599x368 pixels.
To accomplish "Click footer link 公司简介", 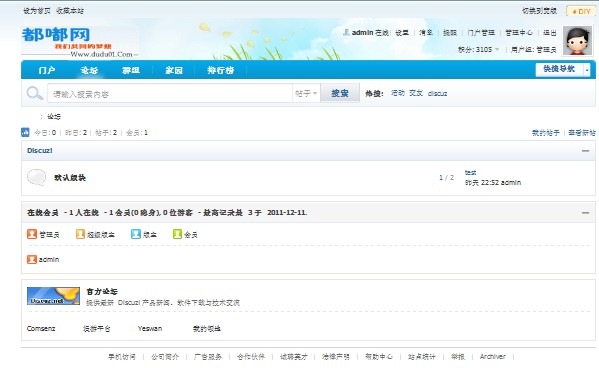I will pos(165,357).
